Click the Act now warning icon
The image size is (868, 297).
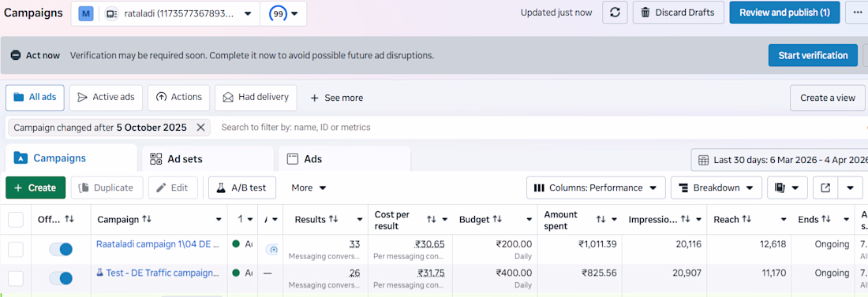16,55
